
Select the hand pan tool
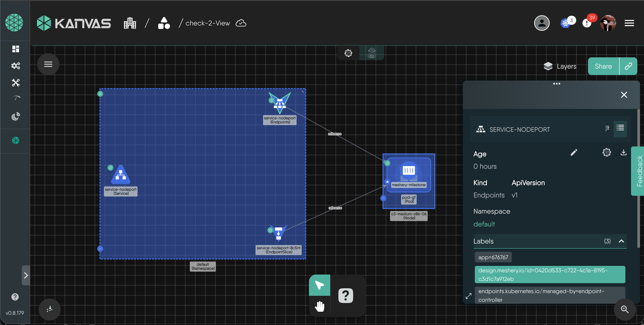320,306
